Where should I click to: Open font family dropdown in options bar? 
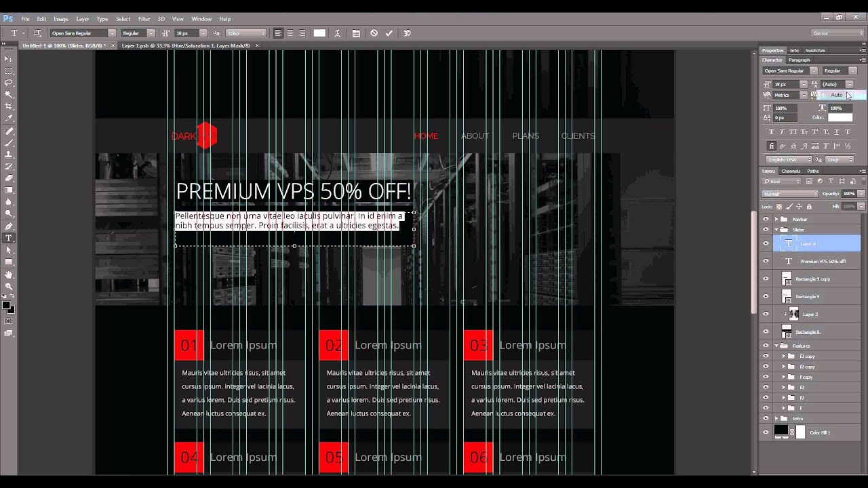tap(112, 33)
